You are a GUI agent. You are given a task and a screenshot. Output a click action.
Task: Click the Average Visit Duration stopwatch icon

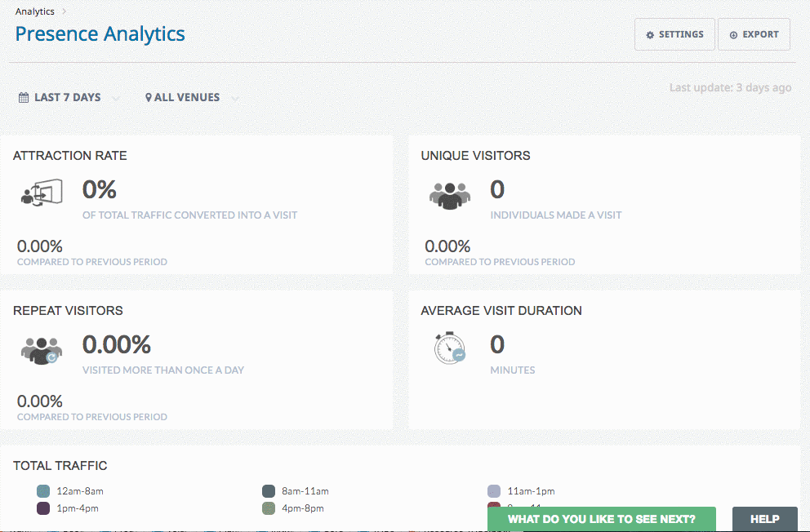tap(449, 348)
